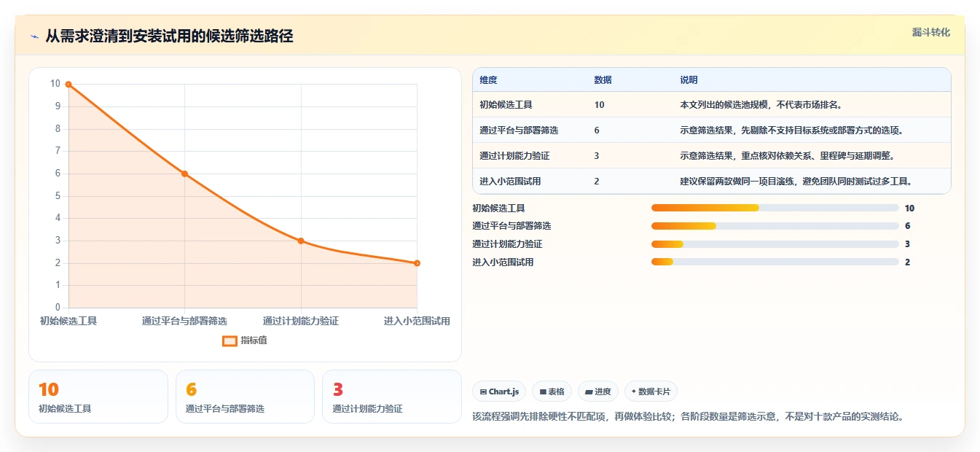Image resolution: width=980 pixels, height=452 pixels.
Task: Open the data card showing 3 通过计划能力验证
Action: pos(392,397)
